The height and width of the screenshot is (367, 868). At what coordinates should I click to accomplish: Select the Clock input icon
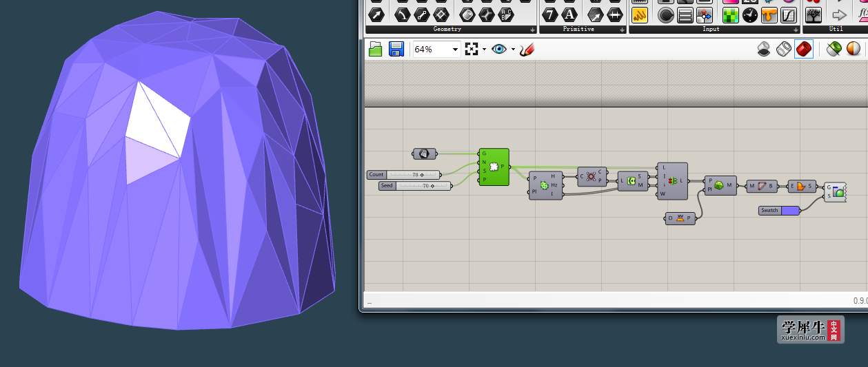point(750,14)
